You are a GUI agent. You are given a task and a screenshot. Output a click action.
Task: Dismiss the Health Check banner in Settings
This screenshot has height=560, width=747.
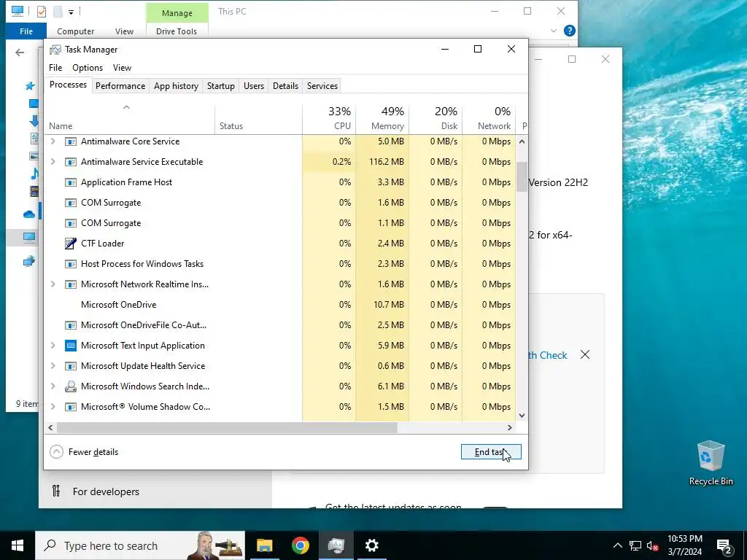584,355
